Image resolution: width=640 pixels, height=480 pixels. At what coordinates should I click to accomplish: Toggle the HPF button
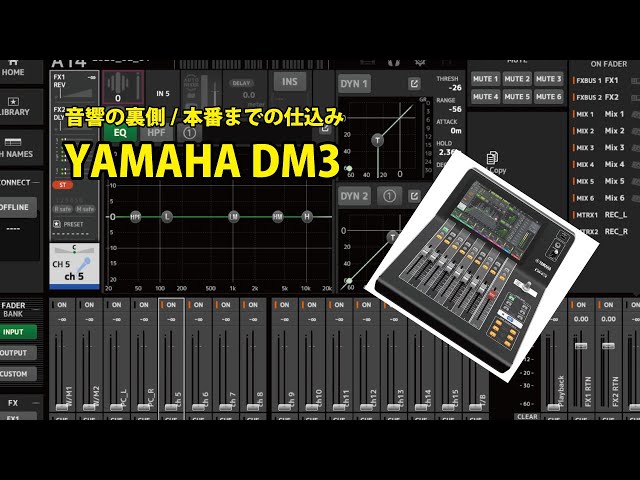(x=156, y=133)
